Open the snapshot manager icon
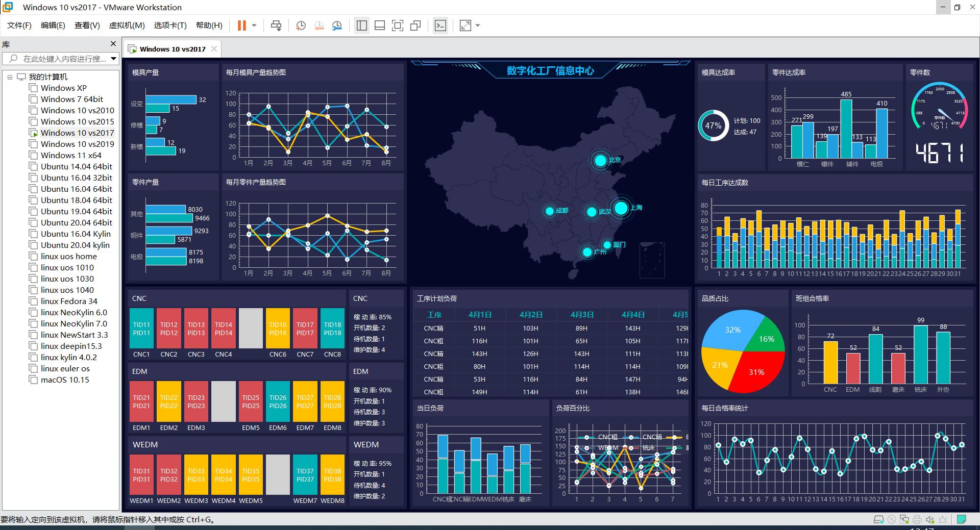Image resolution: width=980 pixels, height=530 pixels. [x=337, y=26]
